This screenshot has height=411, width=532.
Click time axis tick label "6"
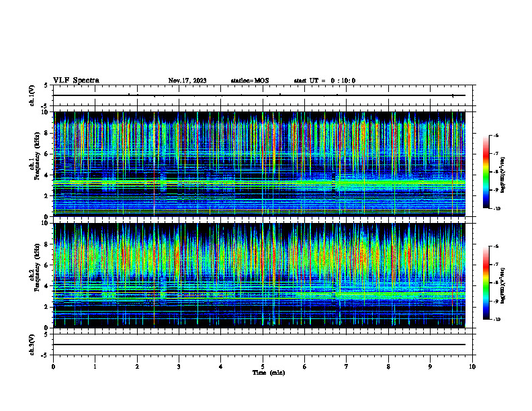[304, 367]
